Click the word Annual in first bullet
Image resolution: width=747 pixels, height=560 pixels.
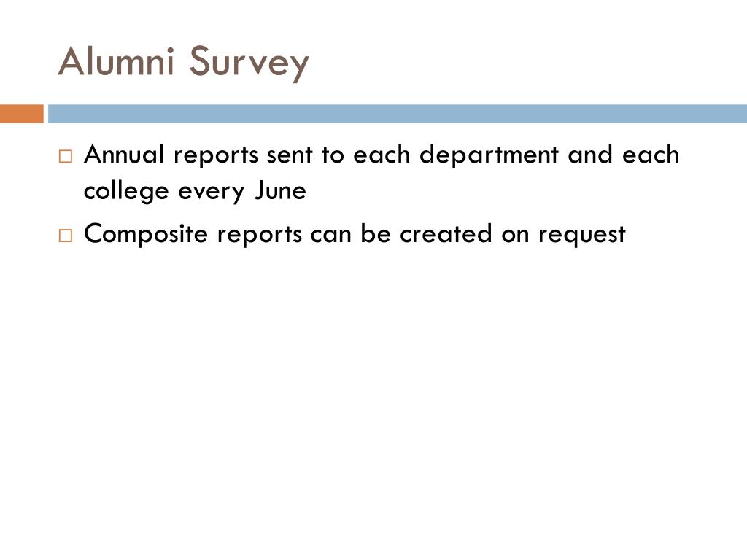pos(124,155)
